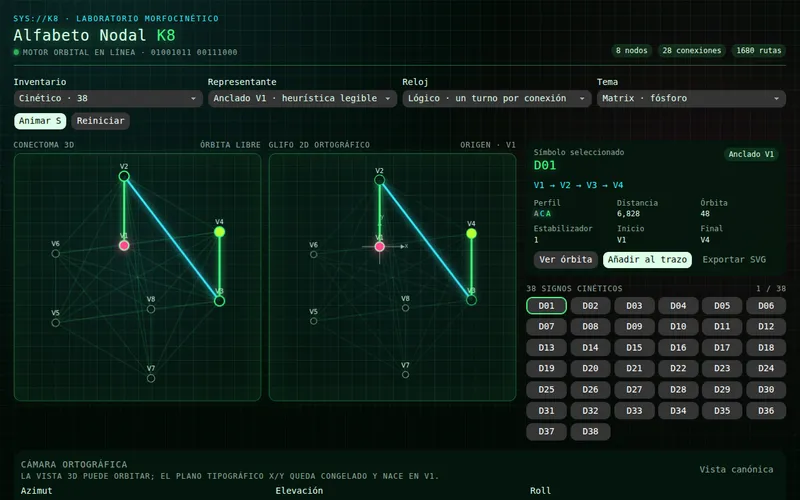
Task: Click Añadir al trazo button
Action: pyautogui.click(x=647, y=260)
